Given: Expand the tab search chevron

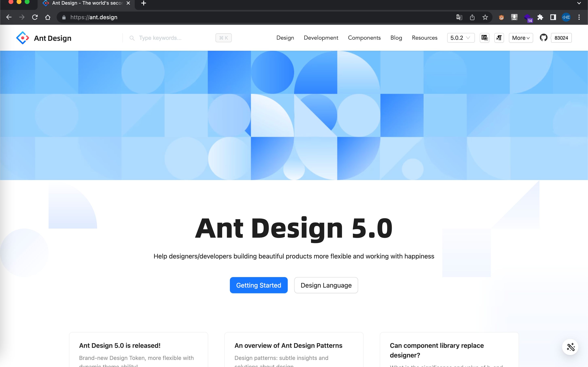Looking at the screenshot, I should pos(579,3).
